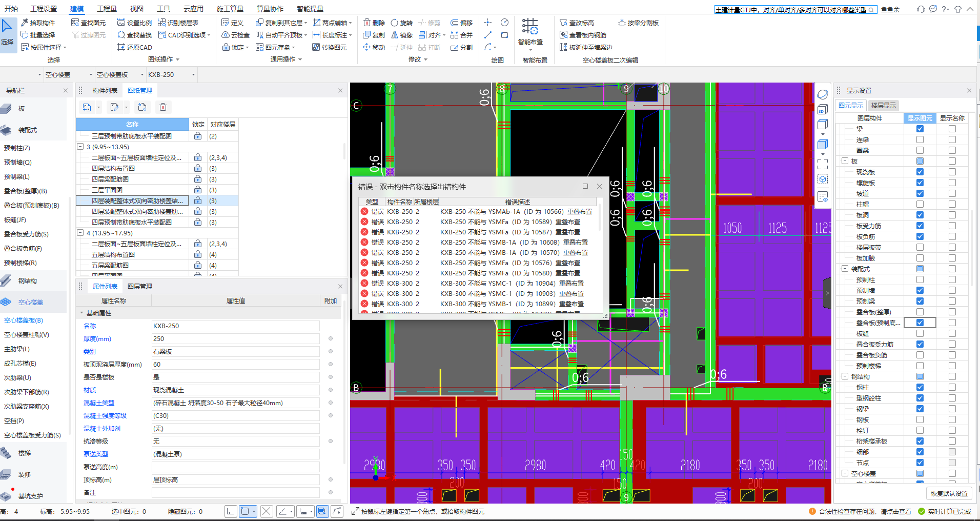Image resolution: width=980 pixels, height=521 pixels.
Task: Open the KXB-250 component dropdown
Action: point(193,74)
